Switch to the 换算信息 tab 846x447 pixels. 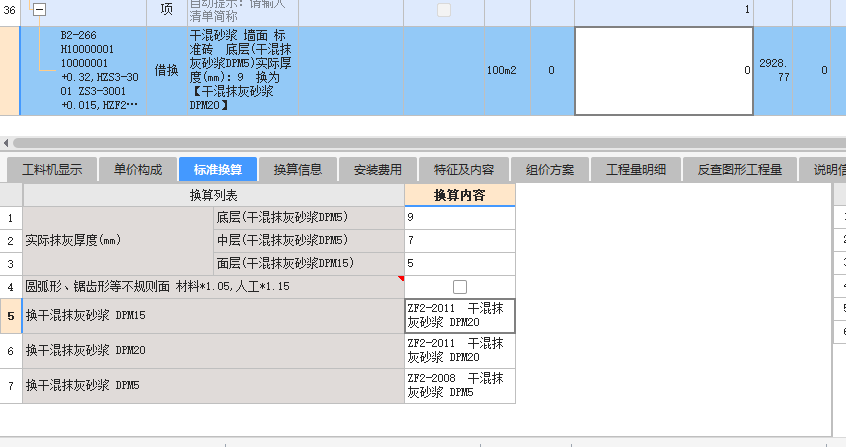298,170
